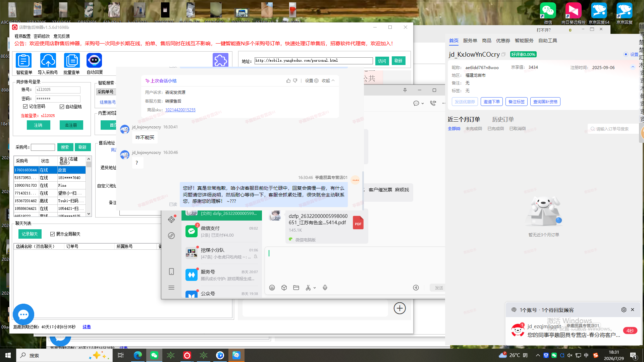
Task: Click the volume icon in system tray
Action: click(x=570, y=355)
